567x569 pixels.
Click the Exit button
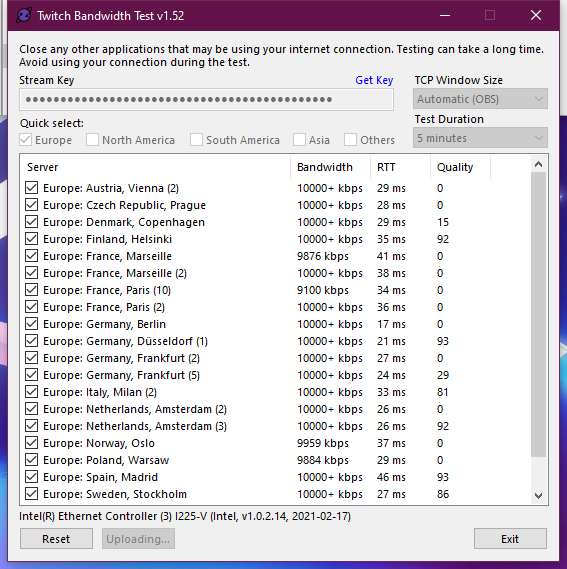coord(510,539)
